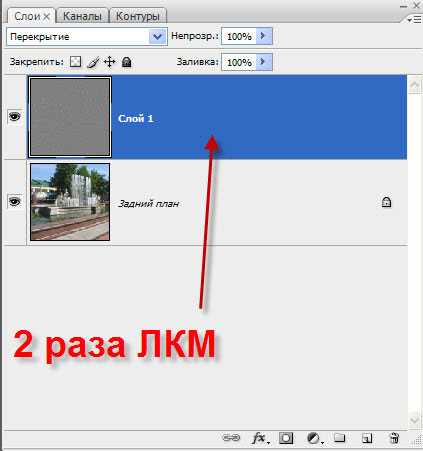Viewport: 423px width, 451px height.
Task: Lock transparent pixels
Action: click(75, 62)
